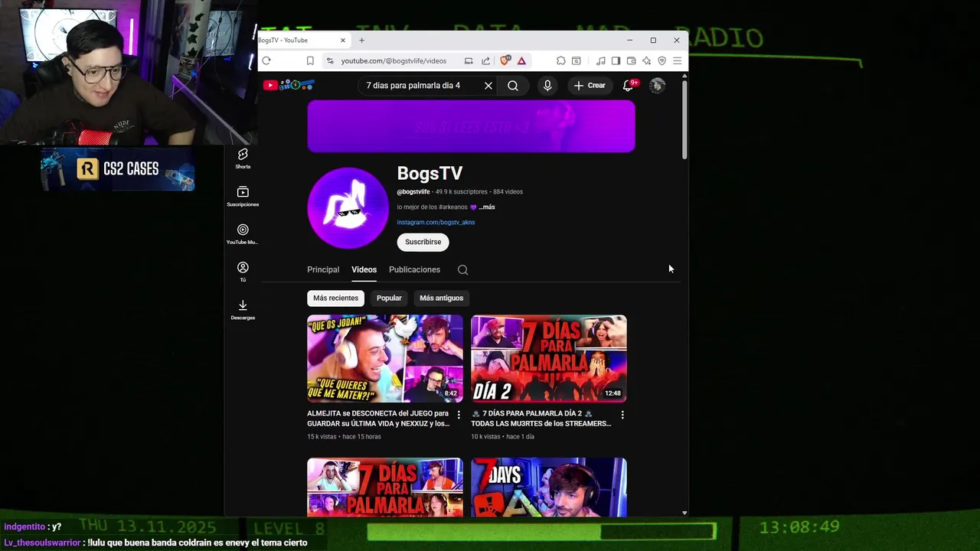The width and height of the screenshot is (980, 551).
Task: Open the Brave Shields lion icon
Action: [x=505, y=61]
